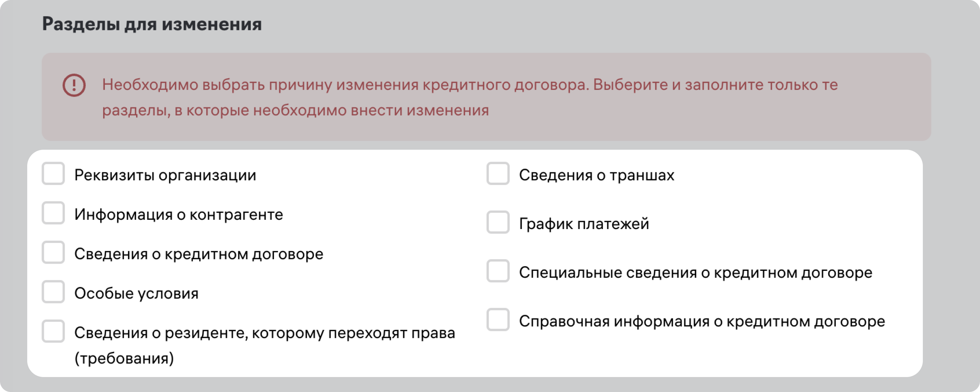Click the exclamation warning icon
Image resolution: width=980 pixels, height=392 pixels.
coord(74,85)
